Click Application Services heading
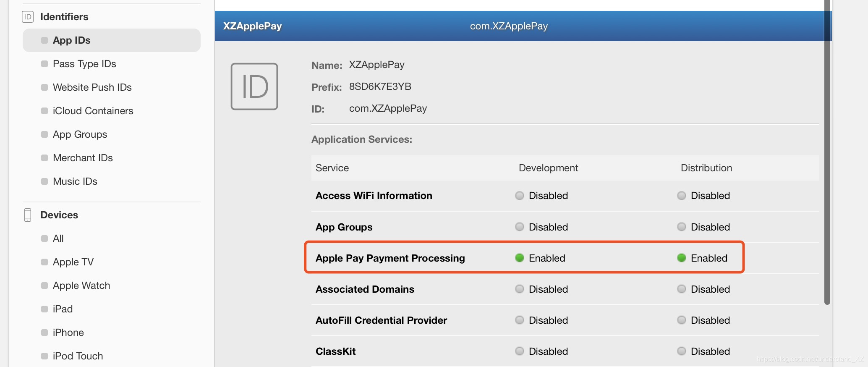868x367 pixels. click(x=362, y=139)
